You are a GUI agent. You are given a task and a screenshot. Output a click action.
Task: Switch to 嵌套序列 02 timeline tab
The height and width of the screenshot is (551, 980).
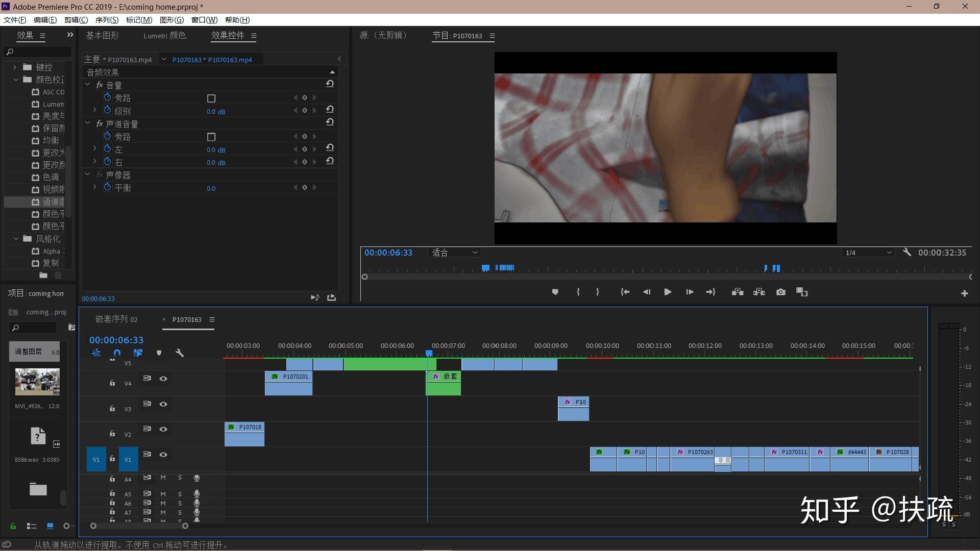[116, 319]
